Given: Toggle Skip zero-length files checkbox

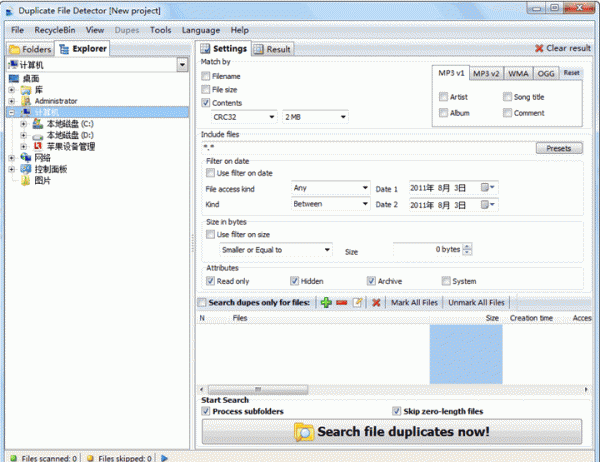Looking at the screenshot, I should (x=396, y=411).
